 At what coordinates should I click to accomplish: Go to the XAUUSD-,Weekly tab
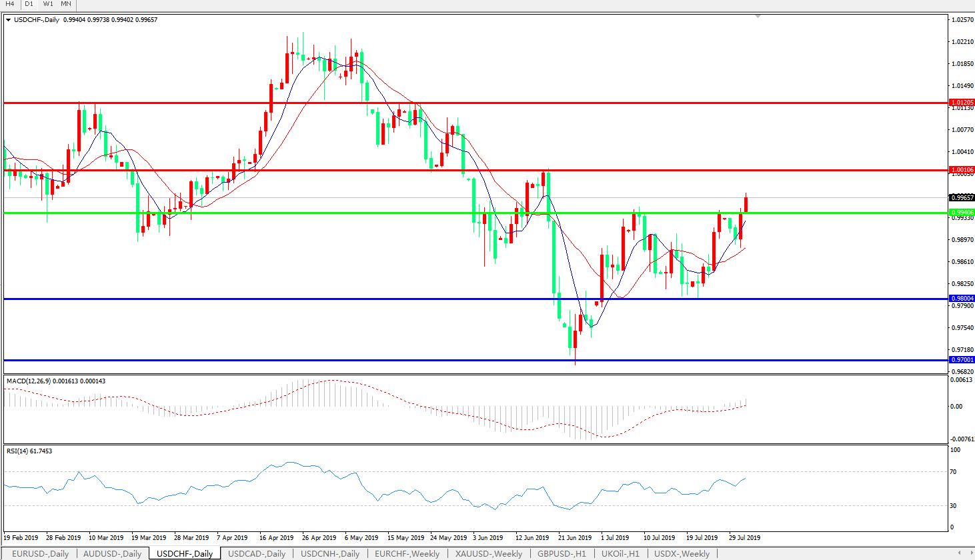tap(488, 553)
